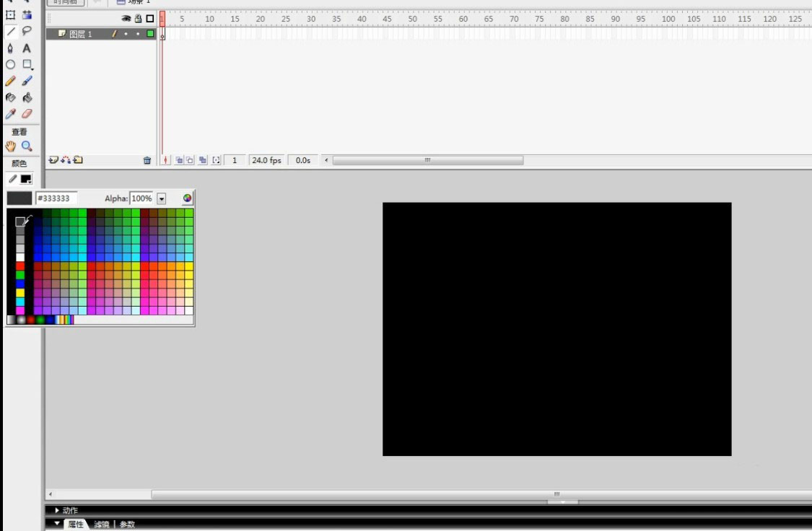Viewport: 812px width, 531px height.
Task: Insert a new layer
Action: click(53, 160)
